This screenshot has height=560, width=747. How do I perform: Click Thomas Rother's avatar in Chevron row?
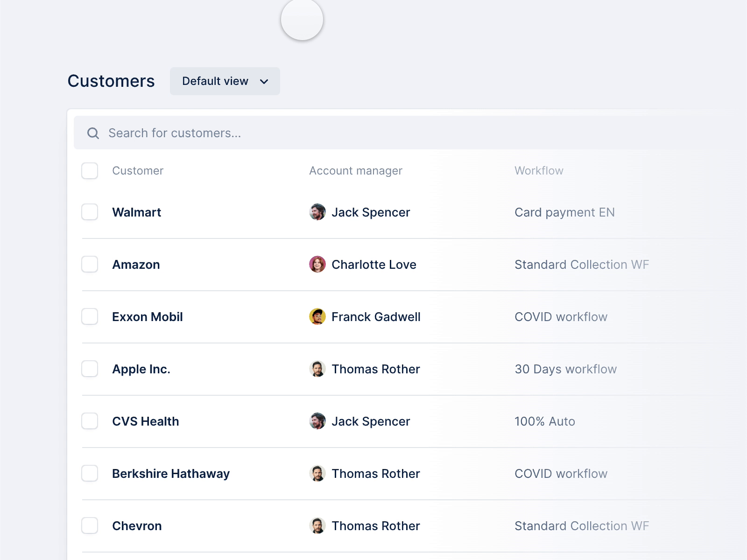[317, 525]
